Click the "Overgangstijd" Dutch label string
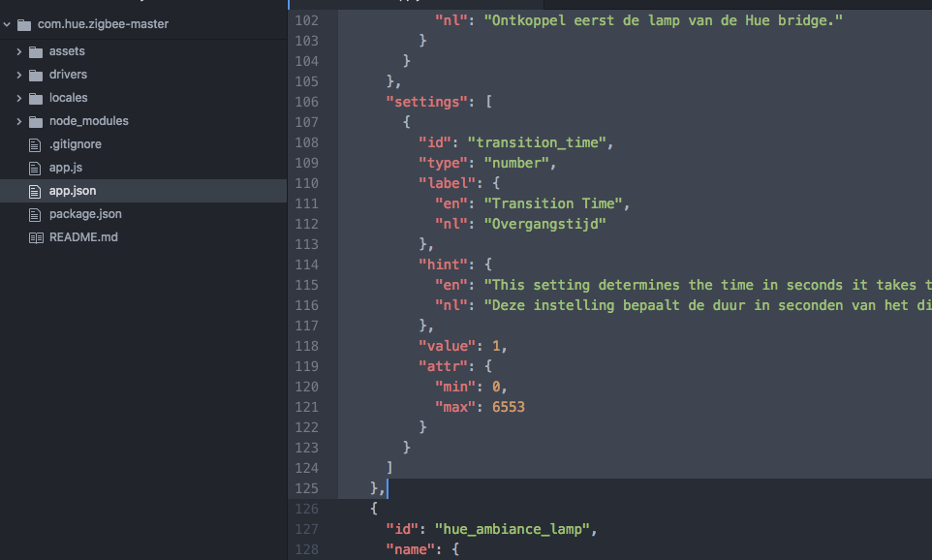 pos(545,224)
